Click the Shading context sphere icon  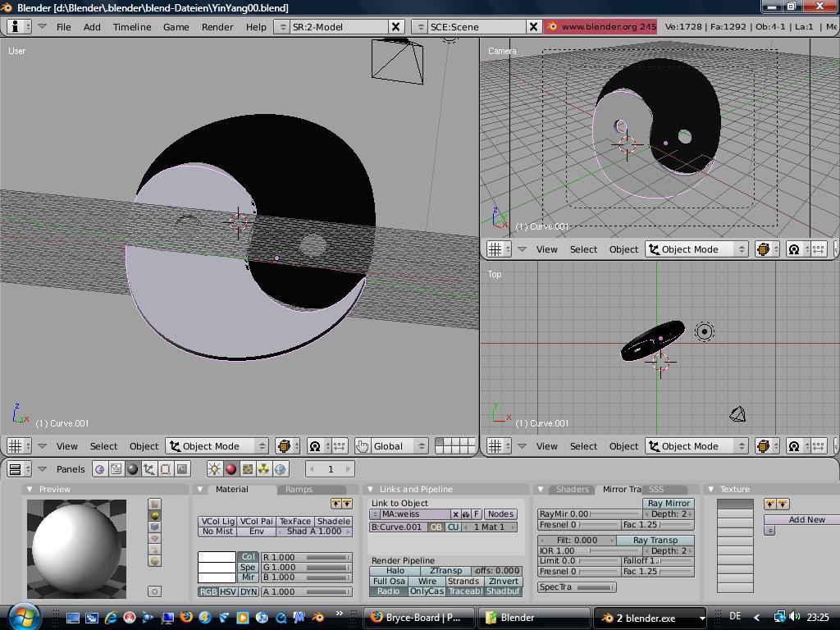(132, 469)
